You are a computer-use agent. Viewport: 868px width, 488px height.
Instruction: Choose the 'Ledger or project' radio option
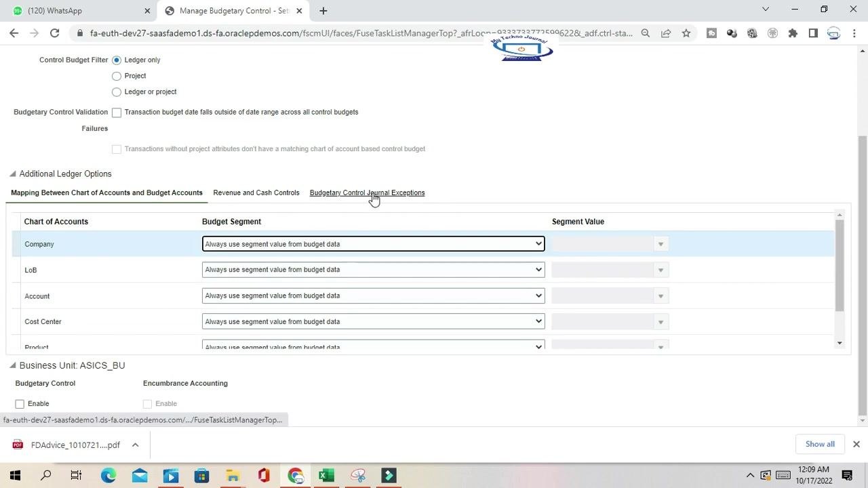(x=117, y=92)
